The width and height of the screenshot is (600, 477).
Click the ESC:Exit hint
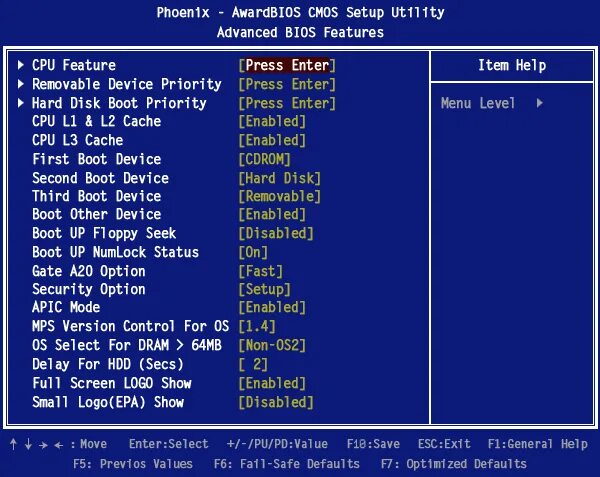pyautogui.click(x=444, y=444)
